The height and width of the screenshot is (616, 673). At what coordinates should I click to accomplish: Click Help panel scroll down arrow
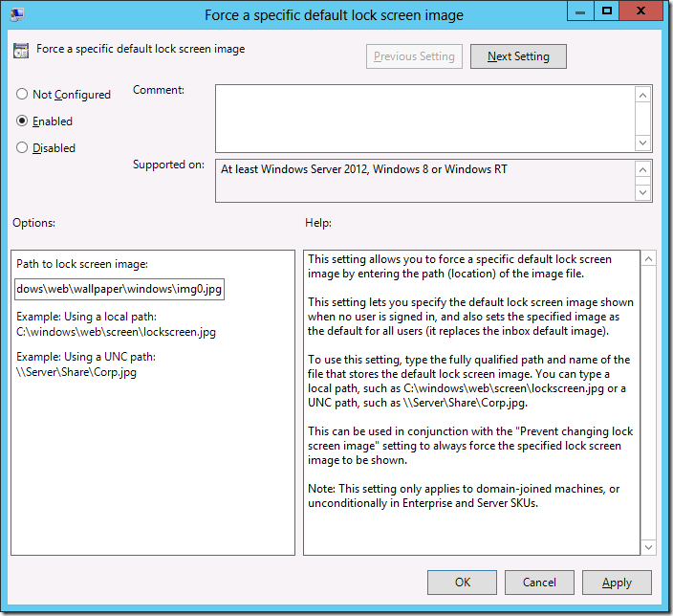(x=648, y=546)
